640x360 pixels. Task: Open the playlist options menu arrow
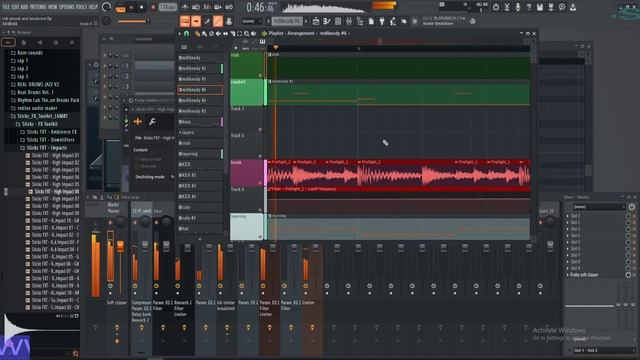[180, 33]
